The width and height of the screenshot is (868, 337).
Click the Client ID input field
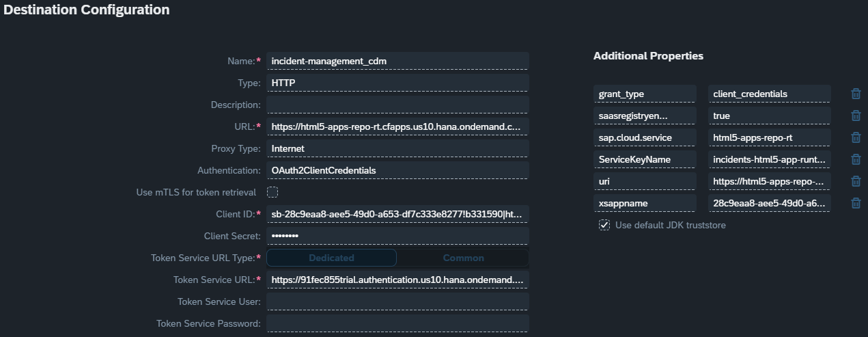(x=397, y=214)
